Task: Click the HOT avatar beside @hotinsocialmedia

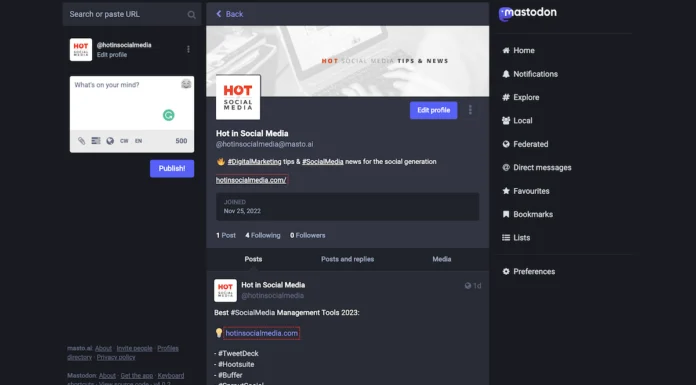Action: point(81,49)
